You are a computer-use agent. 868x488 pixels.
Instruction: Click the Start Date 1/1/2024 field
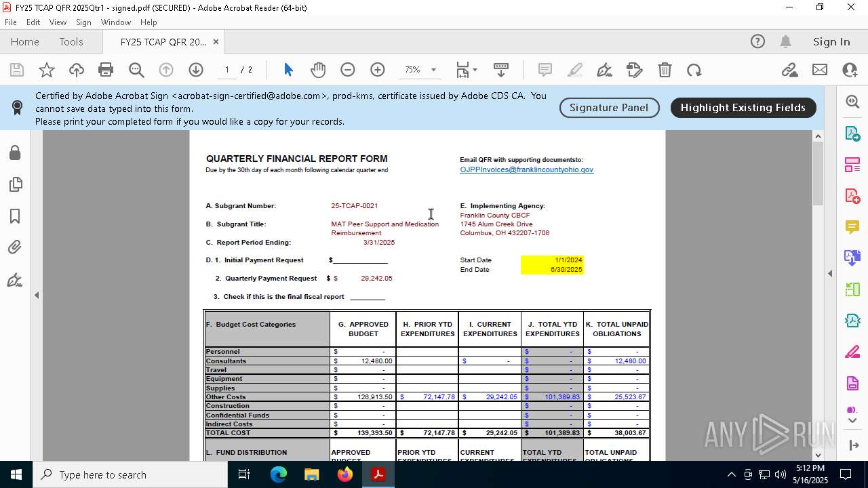[x=552, y=260]
